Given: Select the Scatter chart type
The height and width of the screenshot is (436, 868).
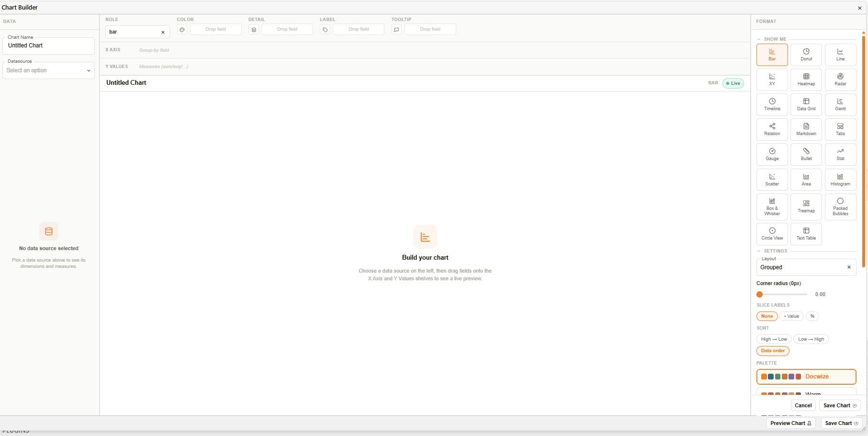Looking at the screenshot, I should [772, 180].
